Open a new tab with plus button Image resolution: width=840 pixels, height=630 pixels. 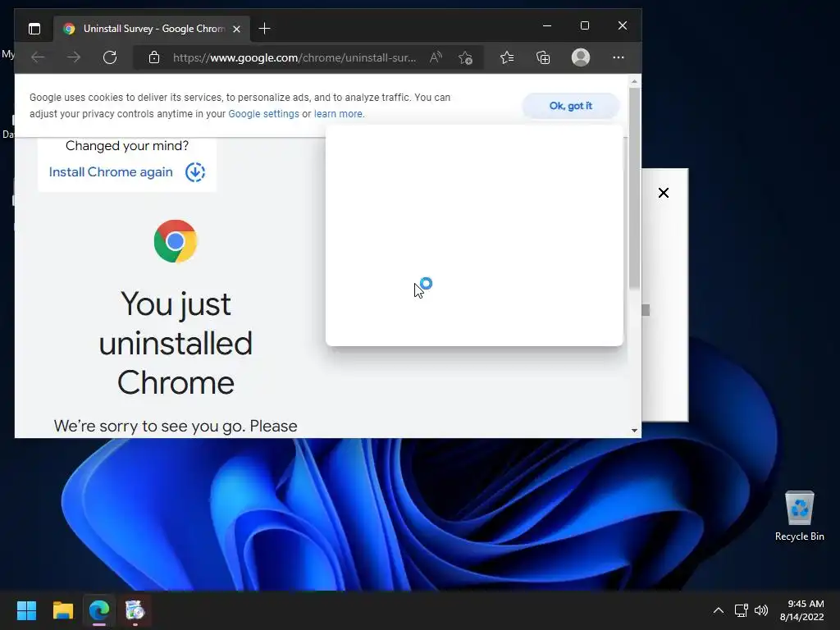(264, 29)
